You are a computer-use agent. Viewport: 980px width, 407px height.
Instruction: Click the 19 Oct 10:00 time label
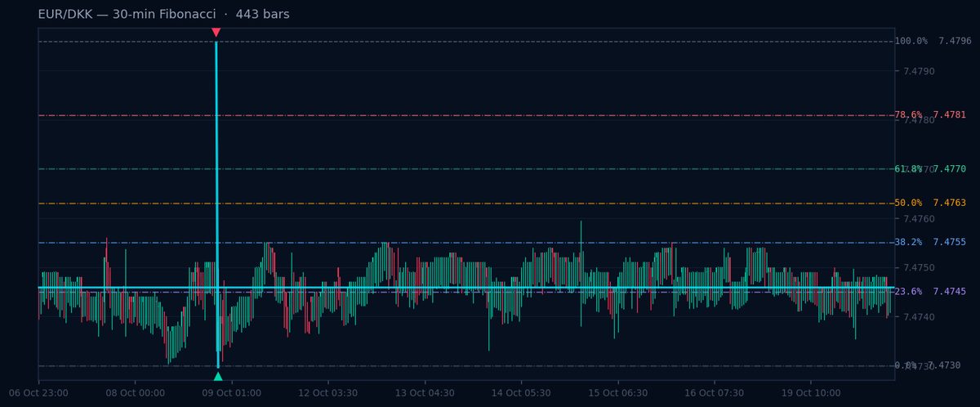click(x=811, y=393)
